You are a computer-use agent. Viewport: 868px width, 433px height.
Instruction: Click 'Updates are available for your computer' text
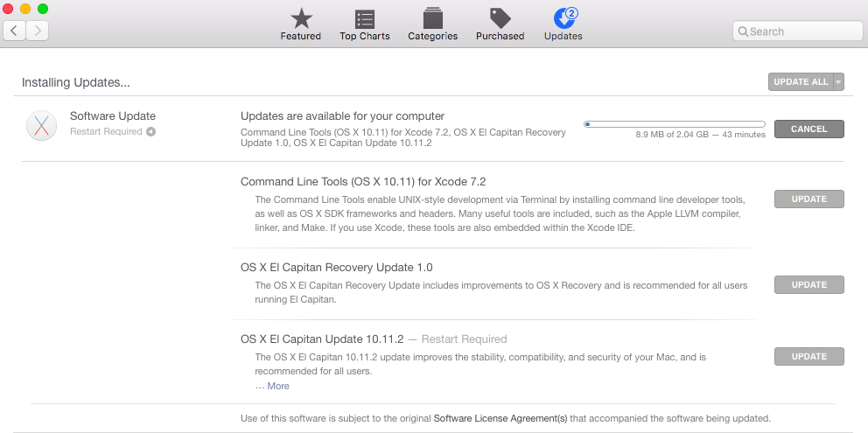pos(343,116)
